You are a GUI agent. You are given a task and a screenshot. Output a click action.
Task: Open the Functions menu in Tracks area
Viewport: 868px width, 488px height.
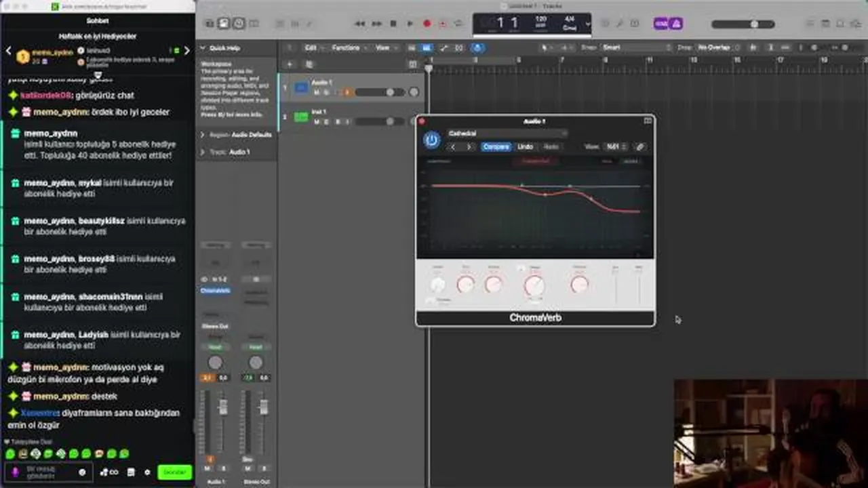coord(349,48)
